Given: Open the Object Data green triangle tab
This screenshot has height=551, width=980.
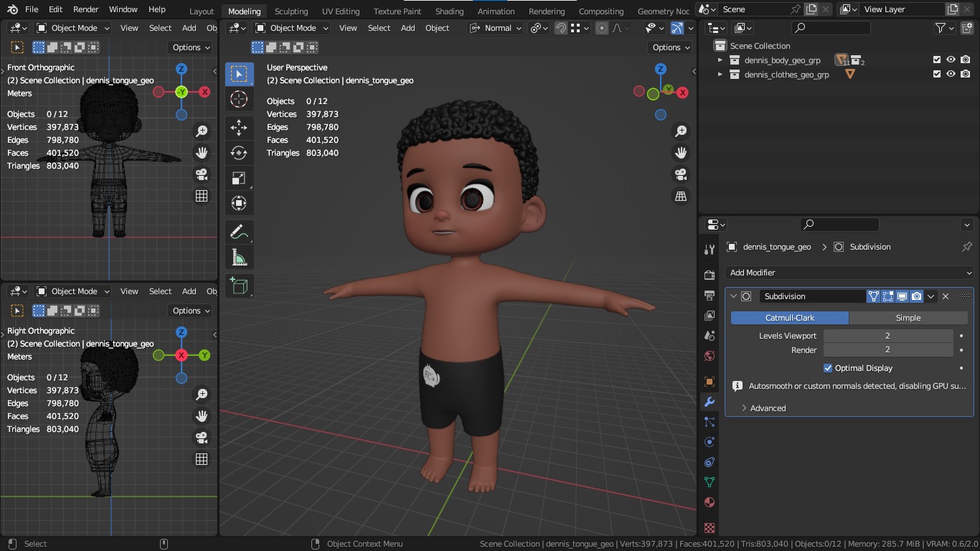Looking at the screenshot, I should (710, 482).
